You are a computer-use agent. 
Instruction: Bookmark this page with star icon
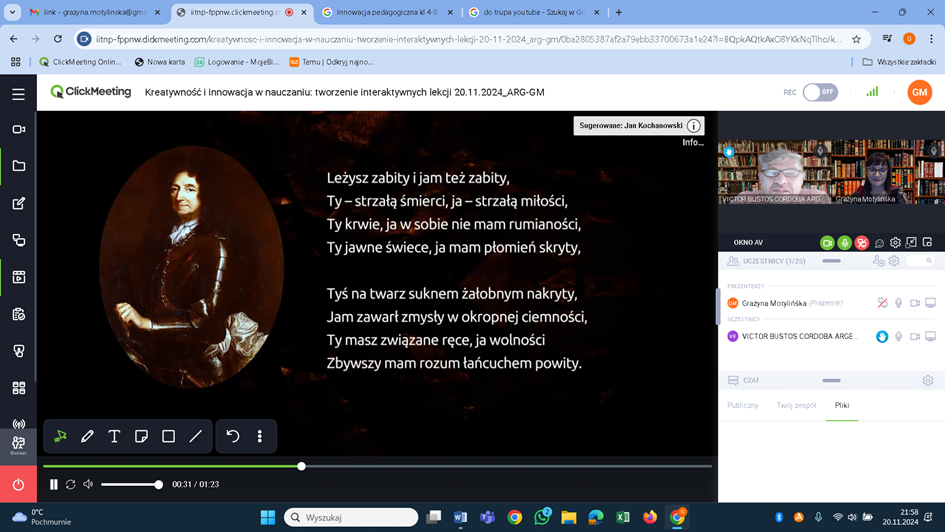856,39
